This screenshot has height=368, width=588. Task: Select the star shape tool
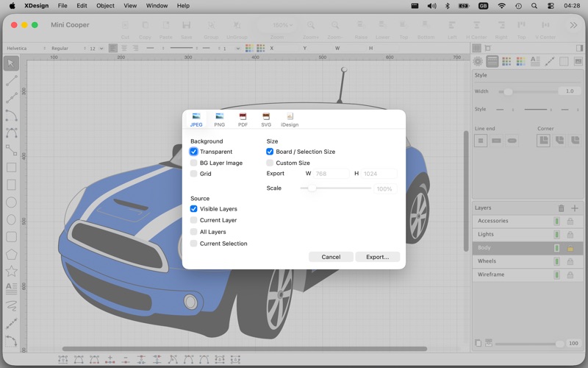click(11, 271)
